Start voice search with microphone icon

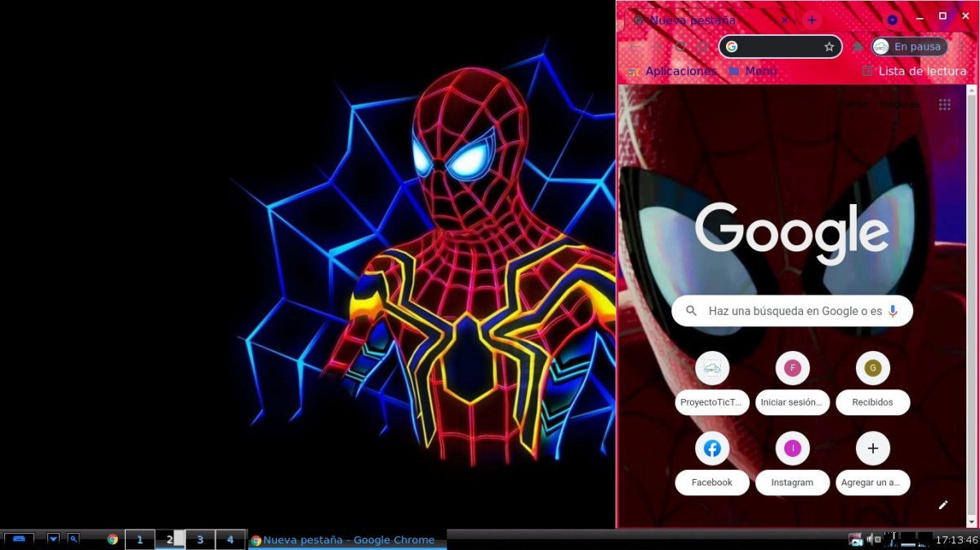coord(893,311)
